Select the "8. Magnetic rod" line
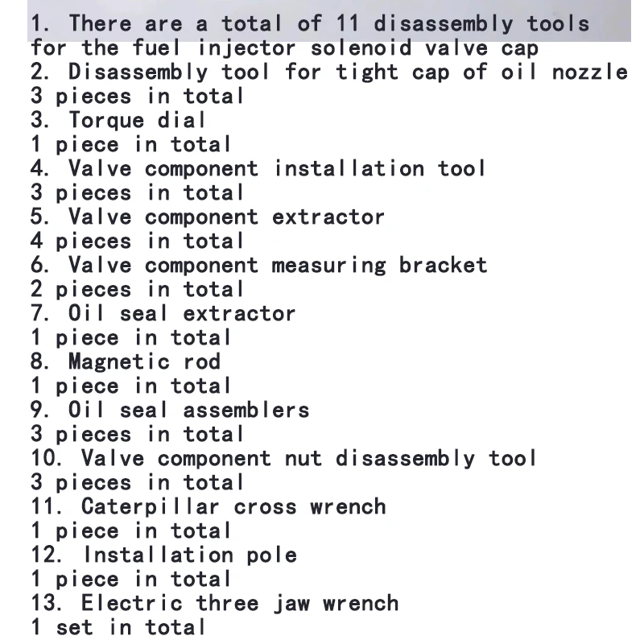Screen dimensions: 644x644 pos(126,361)
